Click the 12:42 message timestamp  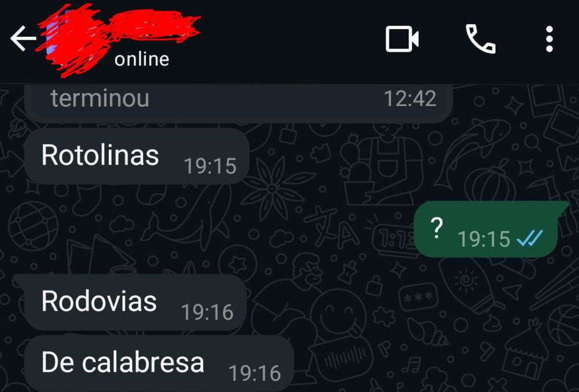(410, 98)
